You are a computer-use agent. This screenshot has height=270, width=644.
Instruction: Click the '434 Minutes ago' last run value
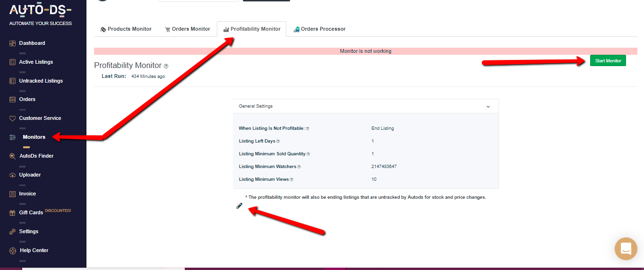click(148, 76)
